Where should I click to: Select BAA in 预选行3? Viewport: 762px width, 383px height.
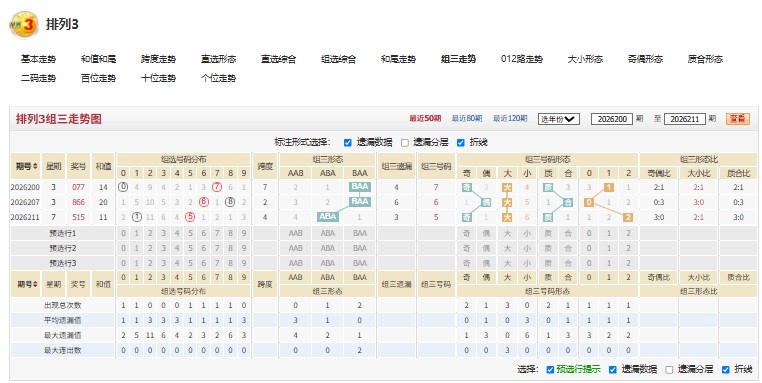pos(360,263)
